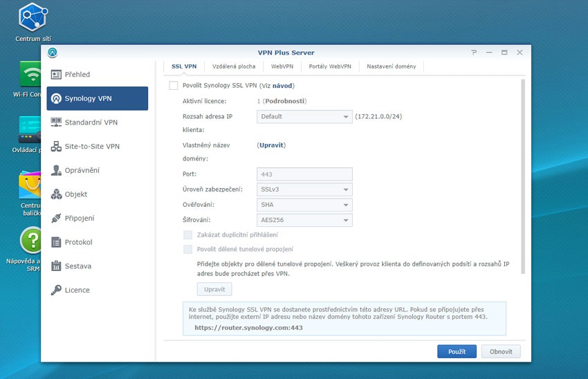Select Licence label in sidebar
Image resolution: width=588 pixels, height=379 pixels.
pyautogui.click(x=77, y=290)
